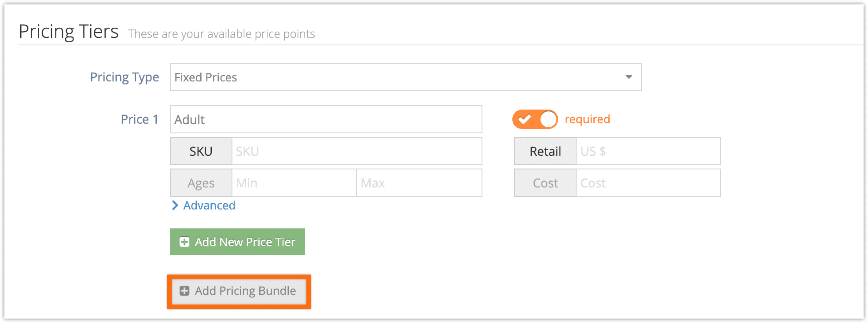Click the Retail US $ price field
This screenshot has width=868, height=323.
click(648, 151)
